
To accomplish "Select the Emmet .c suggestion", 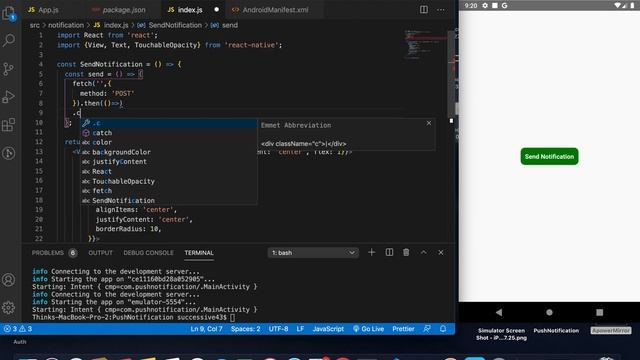I will coord(169,123).
